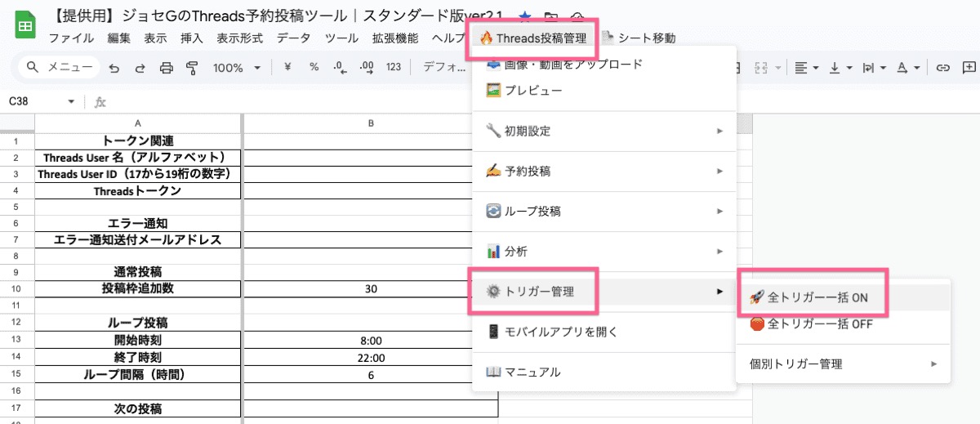The image size is (980, 424).
Task: Click the ループ間隔 value cell 6
Action: point(371,375)
